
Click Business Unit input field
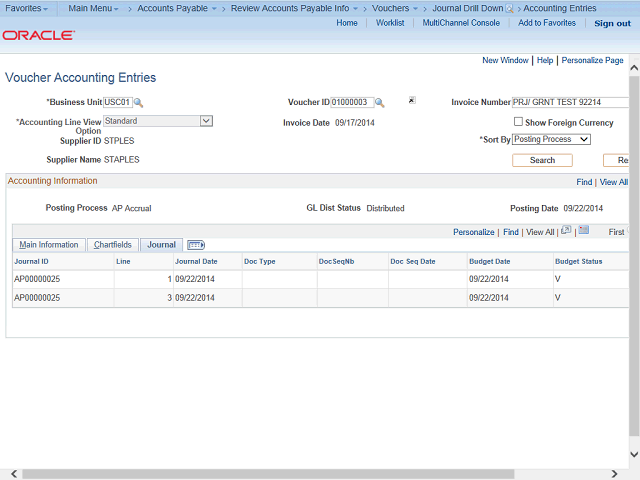point(118,102)
